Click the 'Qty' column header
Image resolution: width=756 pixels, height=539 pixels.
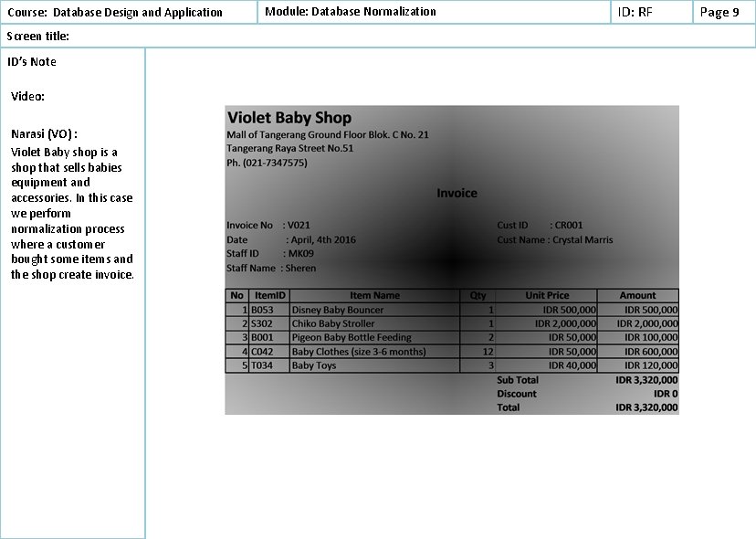[478, 295]
